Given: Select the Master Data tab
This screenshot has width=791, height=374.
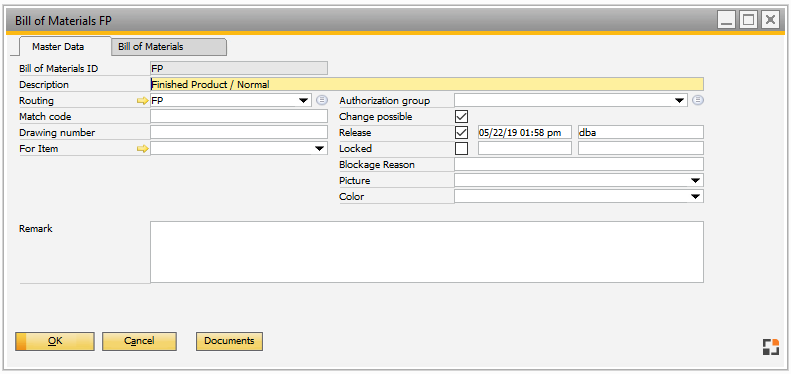Looking at the screenshot, I should pos(58,47).
